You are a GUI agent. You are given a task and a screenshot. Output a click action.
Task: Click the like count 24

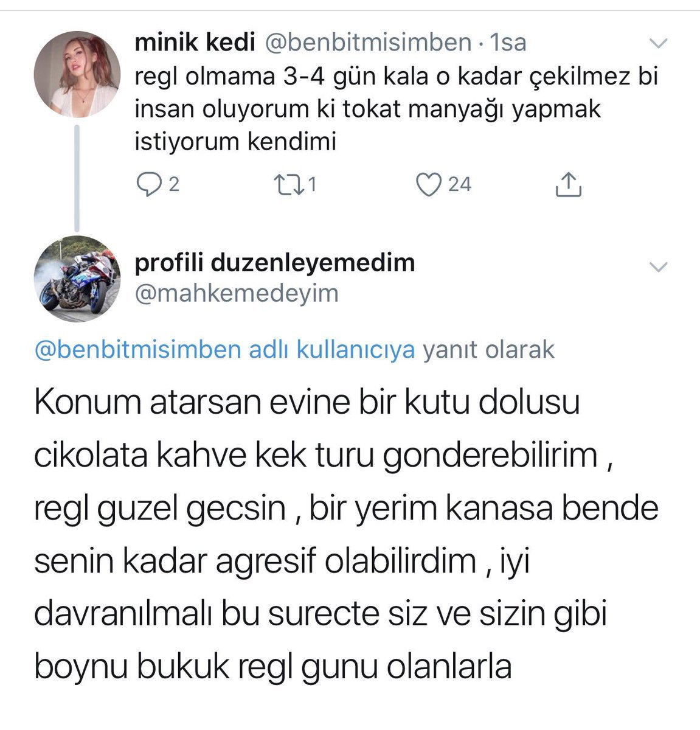tap(460, 184)
